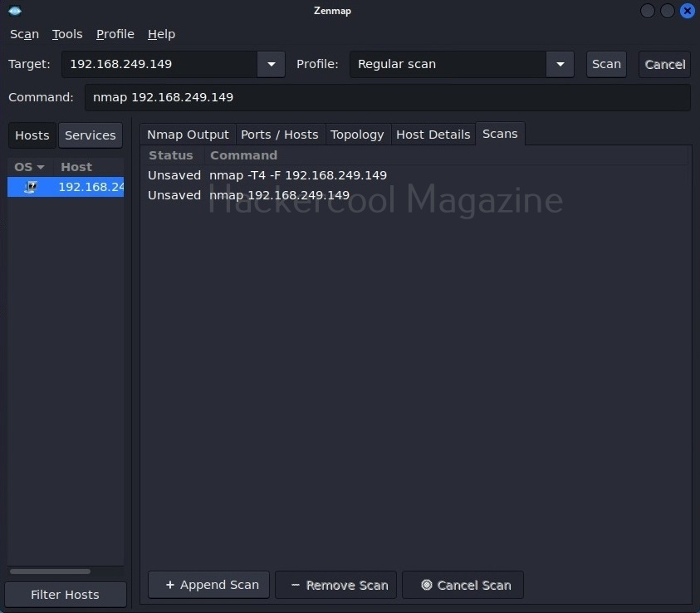Click the host list horizontal scrollbar
Viewport: 700px width, 613px height.
click(51, 571)
